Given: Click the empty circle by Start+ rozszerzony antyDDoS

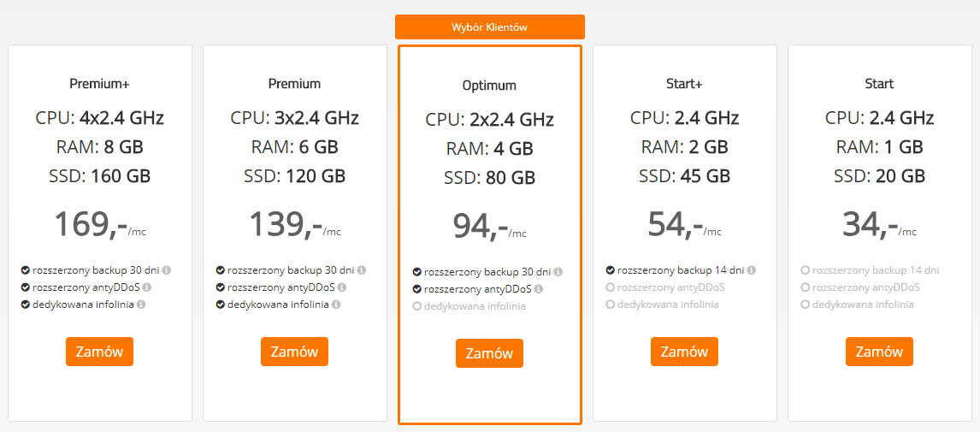Looking at the screenshot, I should pos(610,287).
